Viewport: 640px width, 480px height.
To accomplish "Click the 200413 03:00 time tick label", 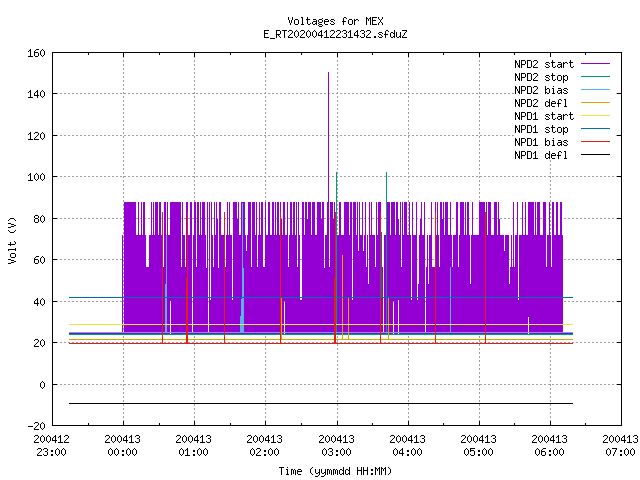I will pos(336,446).
